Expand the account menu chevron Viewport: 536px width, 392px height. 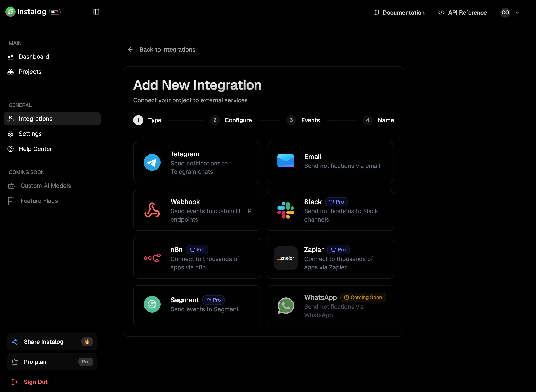coord(517,13)
